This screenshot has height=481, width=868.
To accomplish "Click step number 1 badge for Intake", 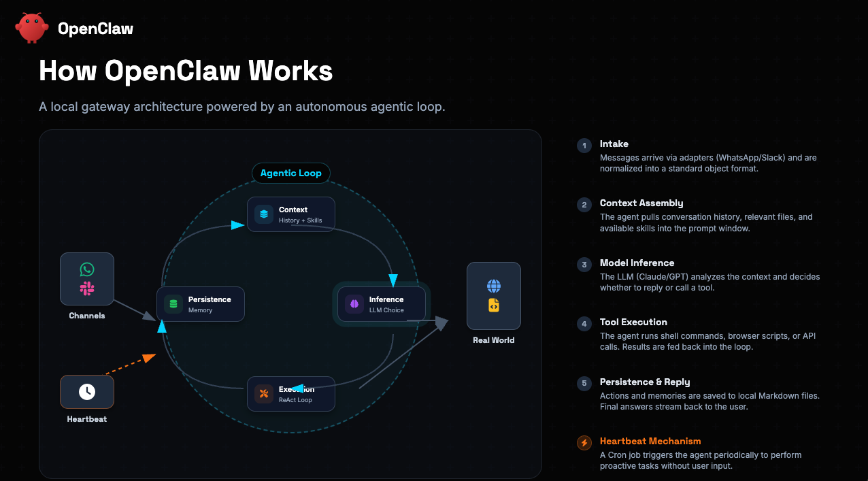I will 584,145.
